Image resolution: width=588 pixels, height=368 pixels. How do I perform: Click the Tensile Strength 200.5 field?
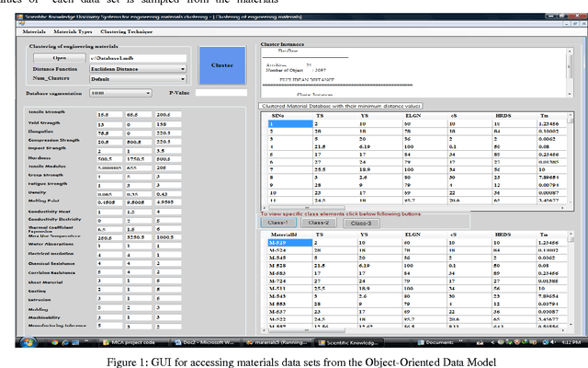[x=168, y=114]
